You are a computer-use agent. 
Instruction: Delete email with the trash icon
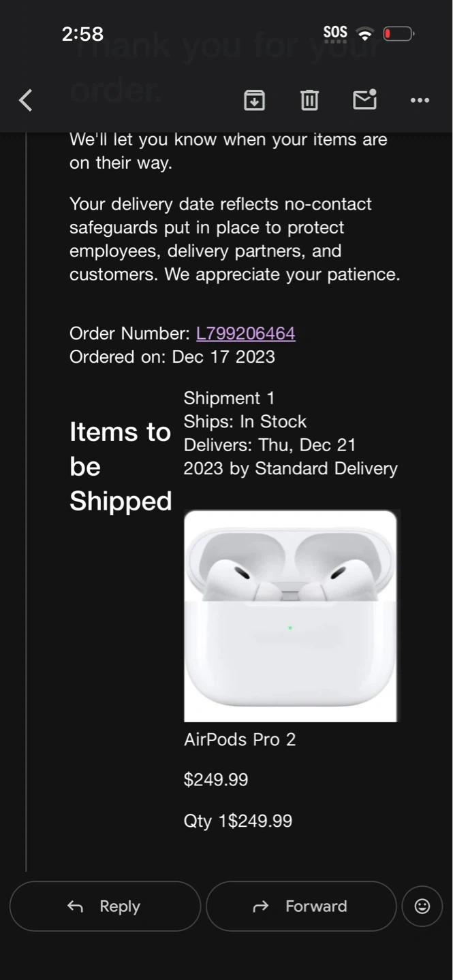309,101
